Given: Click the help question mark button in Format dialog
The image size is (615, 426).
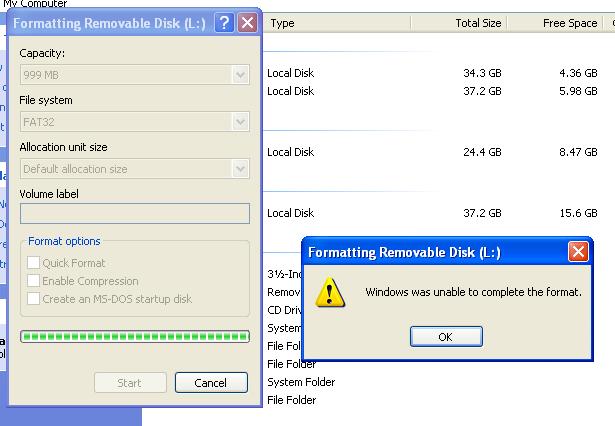Looking at the screenshot, I should pyautogui.click(x=224, y=23).
